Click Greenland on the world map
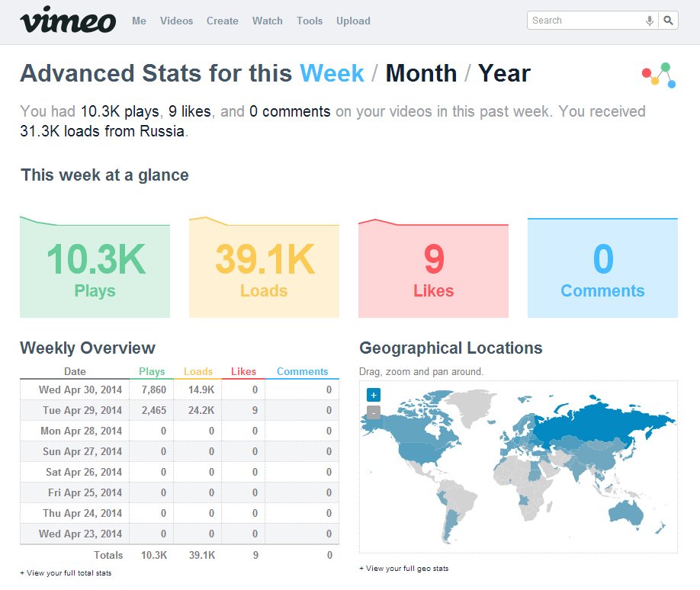This screenshot has width=700, height=590. coord(470,406)
